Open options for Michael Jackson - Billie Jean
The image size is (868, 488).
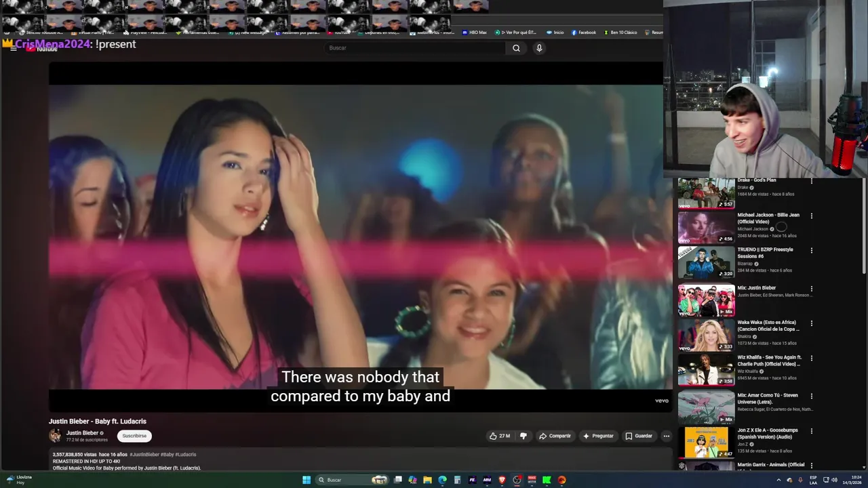point(811,216)
